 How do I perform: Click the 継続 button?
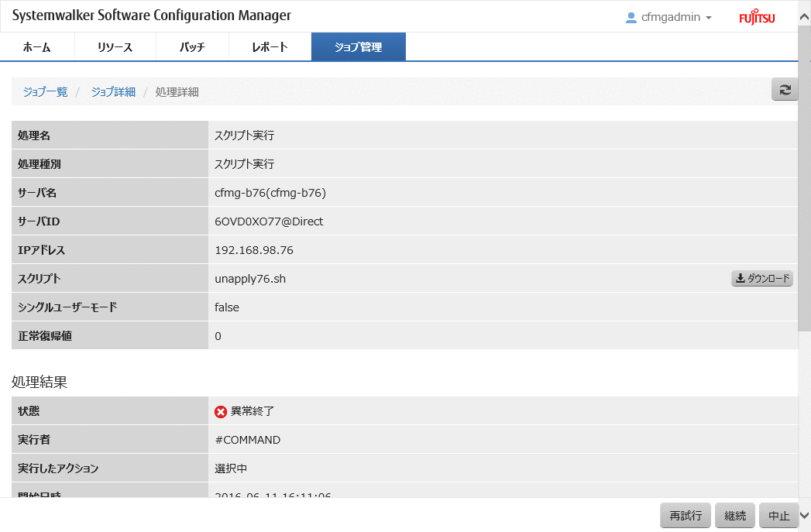tap(735, 516)
